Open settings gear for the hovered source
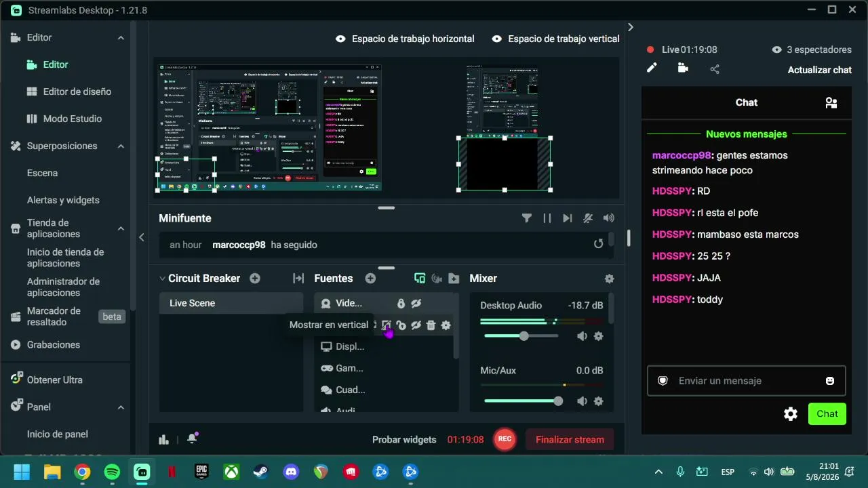 [x=446, y=325]
